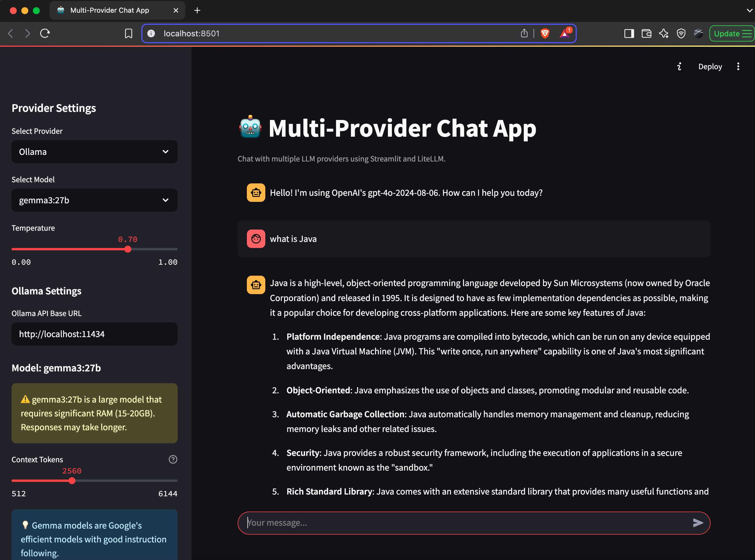
Task: Click the lightbulb icon in Gemma info box
Action: tap(25, 525)
